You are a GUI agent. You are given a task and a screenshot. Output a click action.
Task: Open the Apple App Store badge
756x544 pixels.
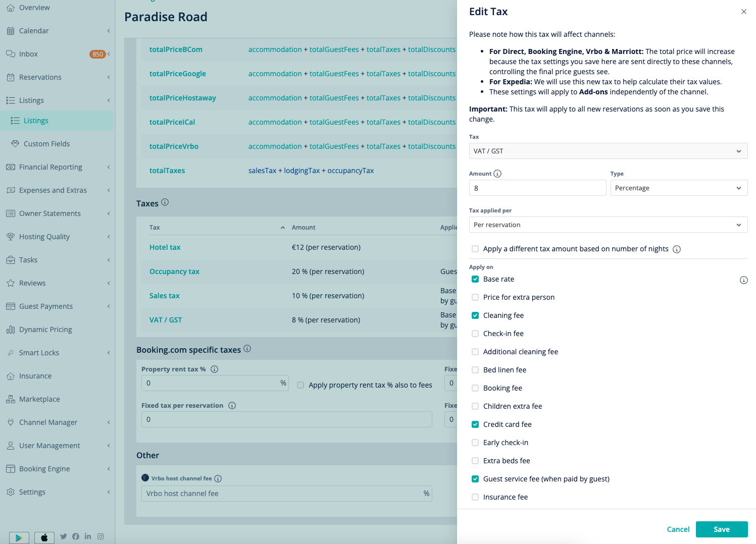pos(44,537)
